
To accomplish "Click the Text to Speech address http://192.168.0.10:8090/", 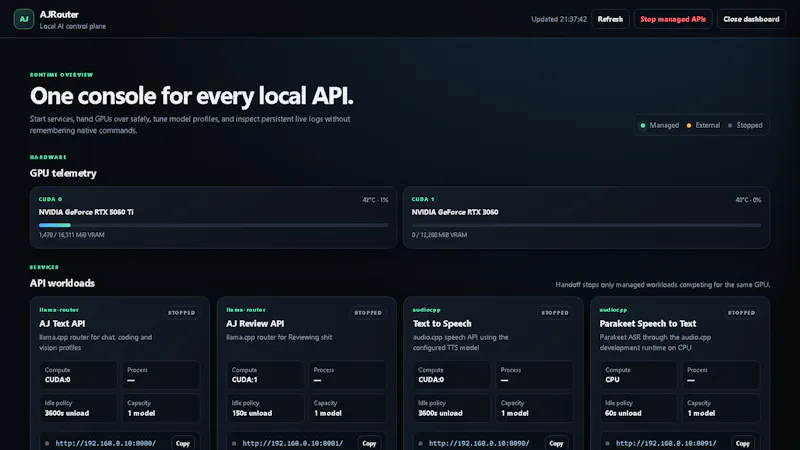I will 479,443.
